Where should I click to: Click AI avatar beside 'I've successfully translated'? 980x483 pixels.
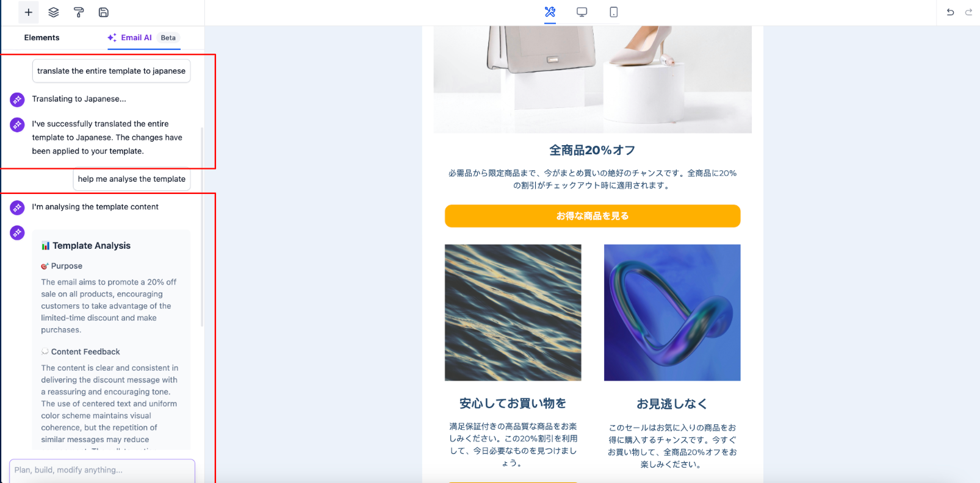(x=17, y=124)
